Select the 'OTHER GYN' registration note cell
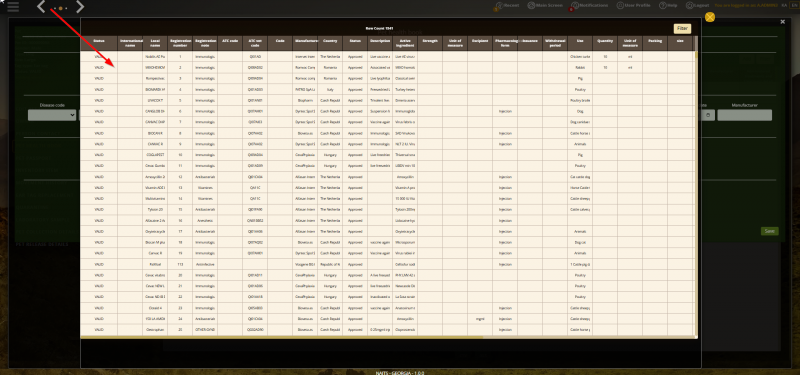The height and width of the screenshot is (375, 800). [205, 330]
